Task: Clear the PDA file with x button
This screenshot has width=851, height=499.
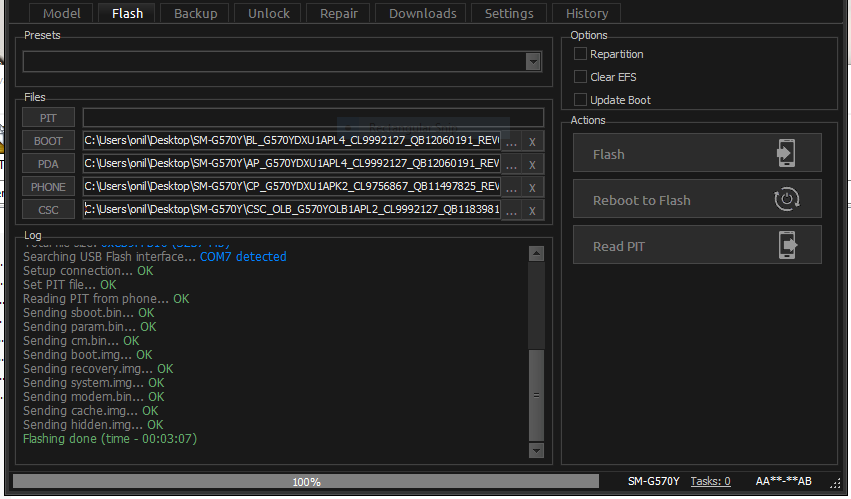Action: 532,164
